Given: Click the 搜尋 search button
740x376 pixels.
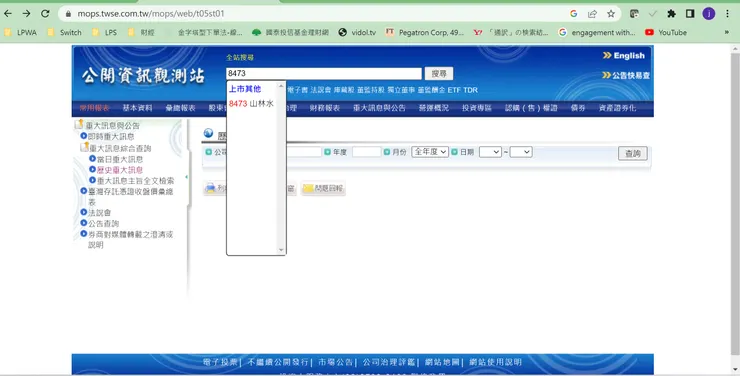Looking at the screenshot, I should (439, 74).
